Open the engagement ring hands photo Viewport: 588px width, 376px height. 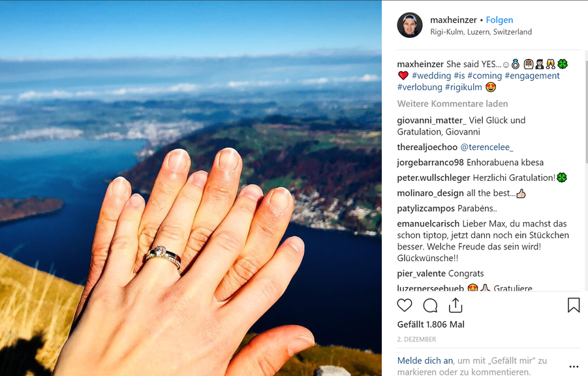click(191, 188)
